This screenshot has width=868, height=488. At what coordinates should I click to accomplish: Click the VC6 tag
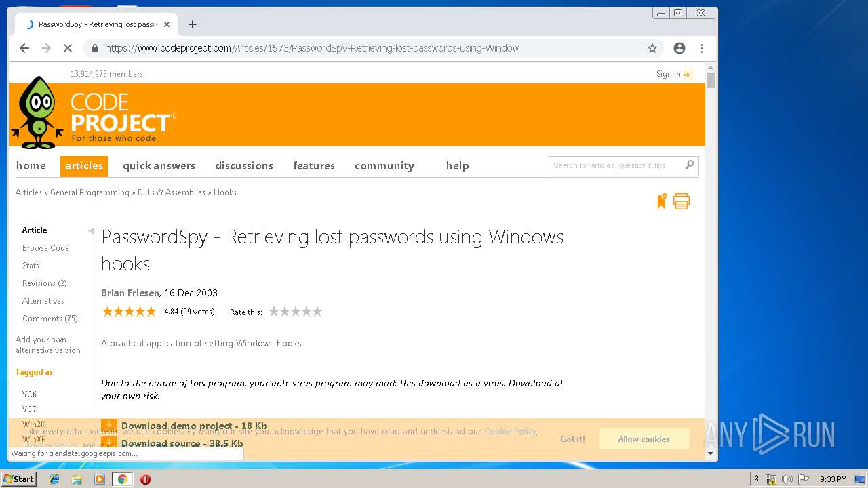click(x=29, y=394)
